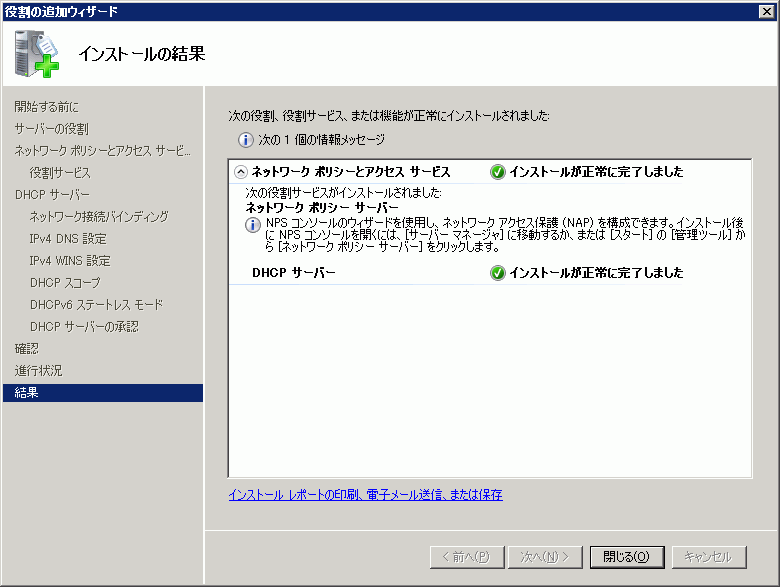Screen dimensions: 780x587
Task: Select the highlighted 結果 step
Action: [x=103, y=393]
